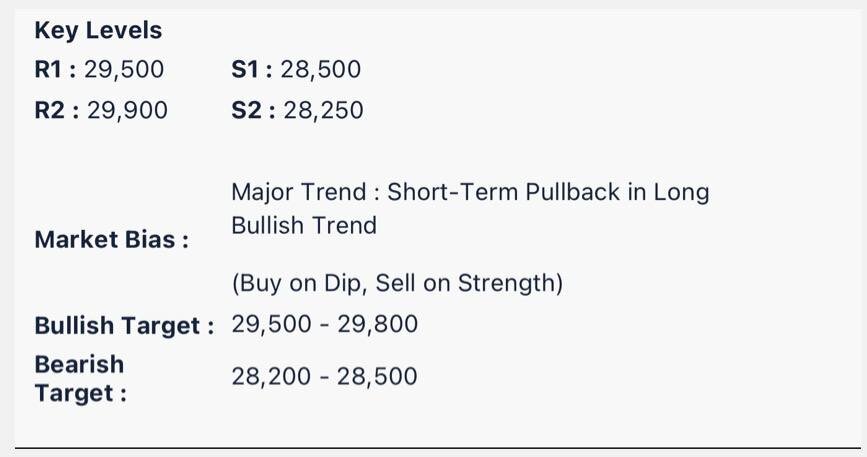
Task: Select the bearish range 28,200 - 28,500
Action: click(x=324, y=376)
